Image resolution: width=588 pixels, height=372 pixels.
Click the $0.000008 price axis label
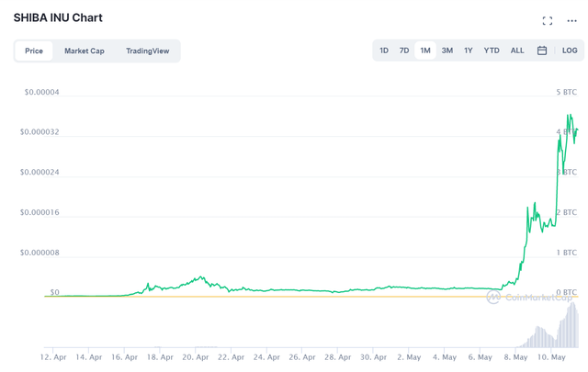pos(40,253)
